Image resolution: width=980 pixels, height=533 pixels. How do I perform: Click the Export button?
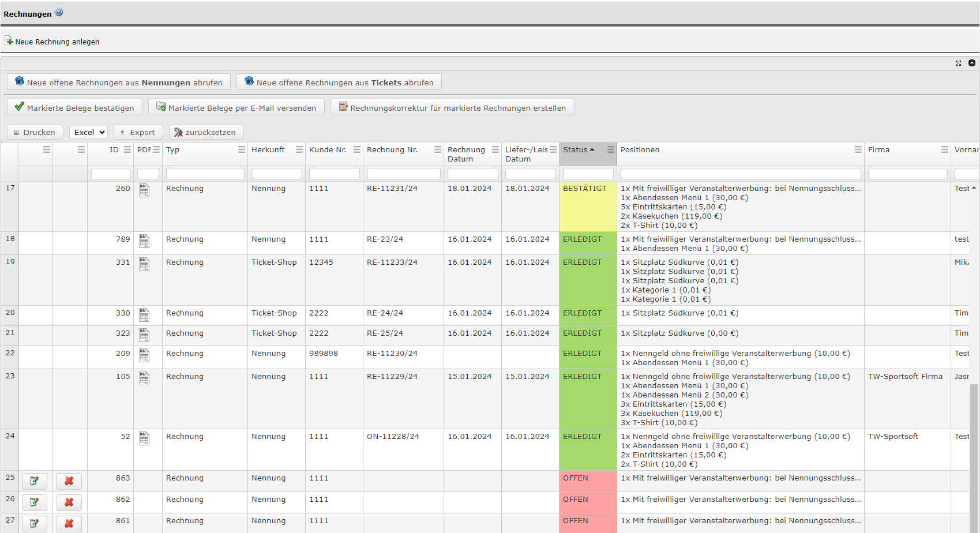pyautogui.click(x=138, y=132)
